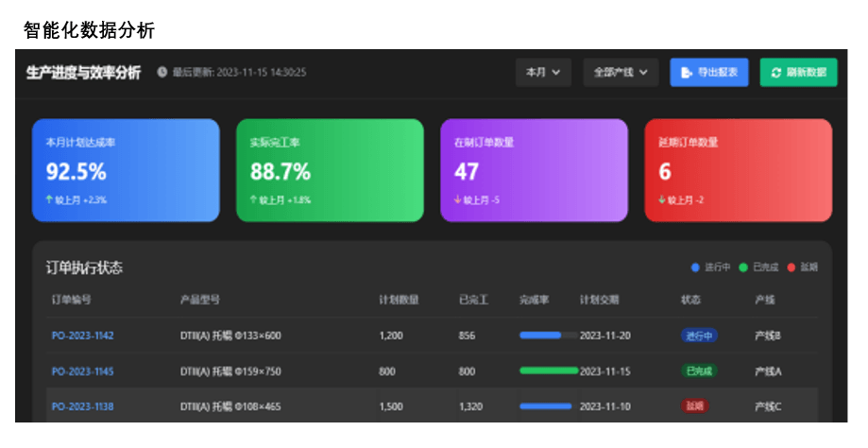Viewport: 868px width, 448px height.
Task: Click the up arrow in 实际完工率 card
Action: [x=254, y=200]
